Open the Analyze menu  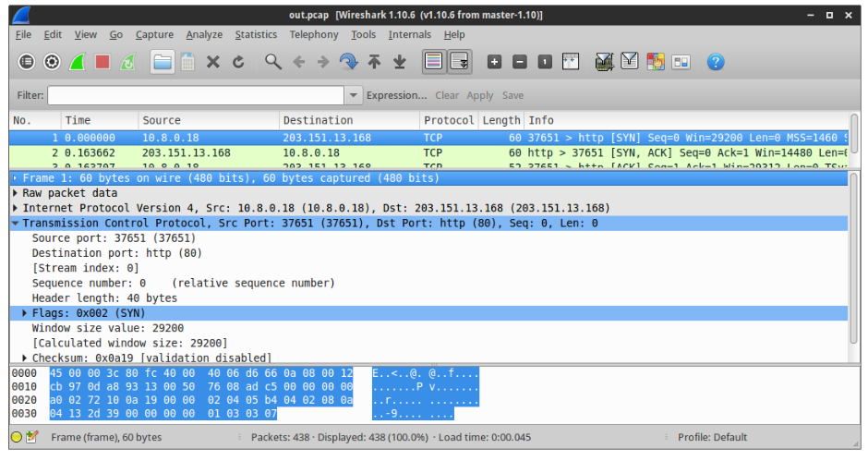click(x=204, y=34)
